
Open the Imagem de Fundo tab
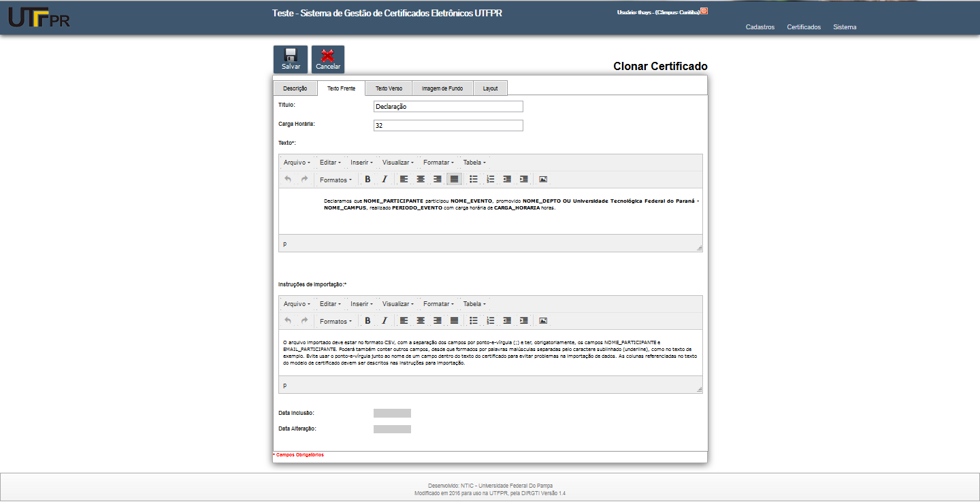click(442, 88)
